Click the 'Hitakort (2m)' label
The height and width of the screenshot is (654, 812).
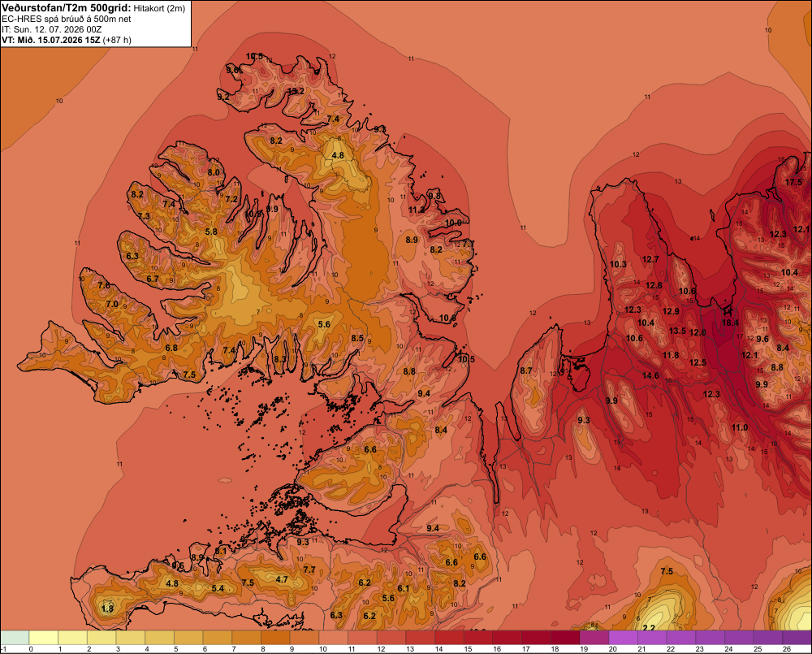pyautogui.click(x=159, y=8)
